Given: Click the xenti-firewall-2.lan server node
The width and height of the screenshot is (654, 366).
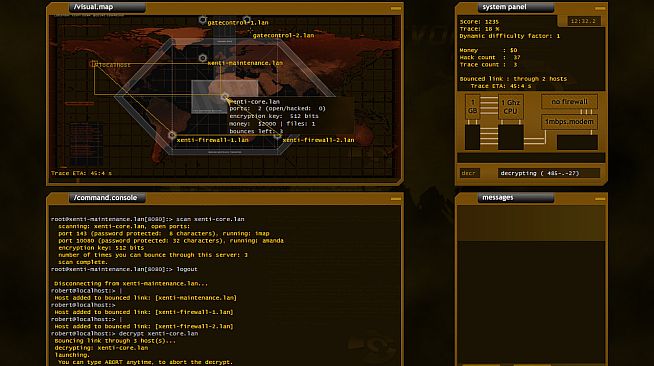Looking at the screenshot, I should (x=277, y=136).
